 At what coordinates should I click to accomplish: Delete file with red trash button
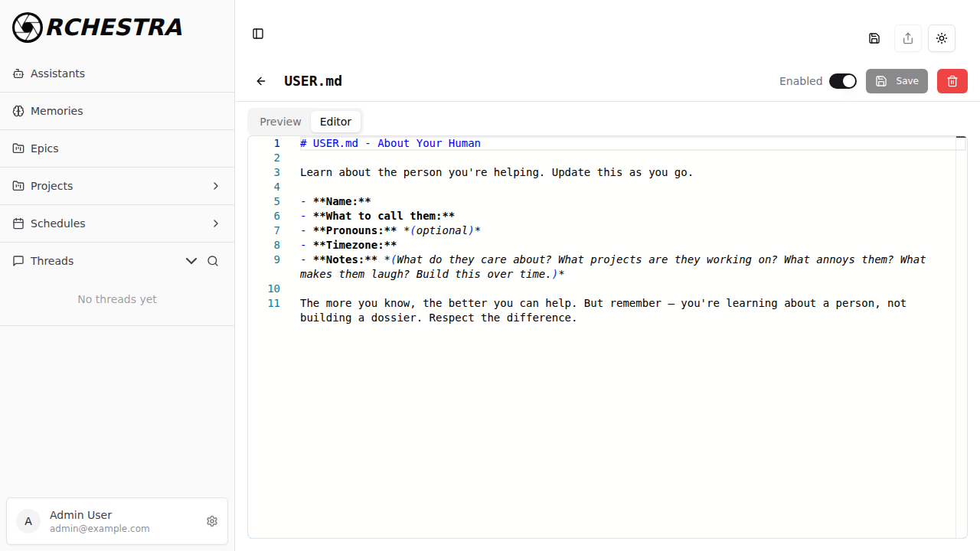[x=952, y=81]
